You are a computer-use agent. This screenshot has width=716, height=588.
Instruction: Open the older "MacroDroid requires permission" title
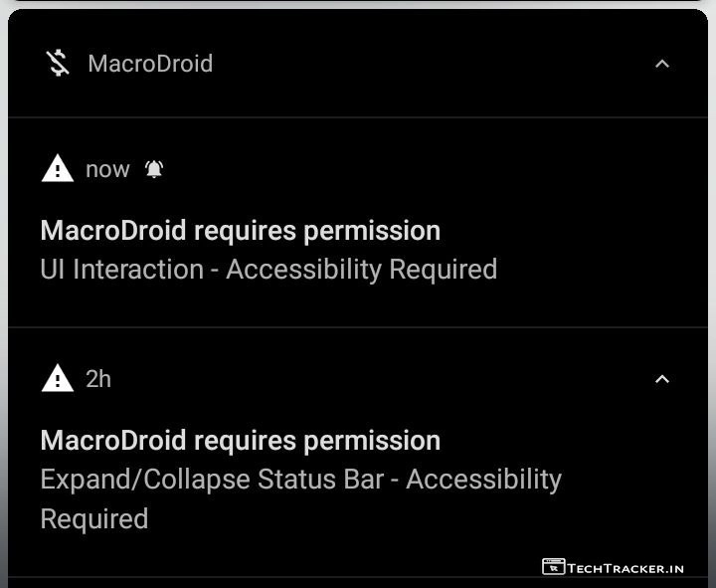pyautogui.click(x=240, y=441)
